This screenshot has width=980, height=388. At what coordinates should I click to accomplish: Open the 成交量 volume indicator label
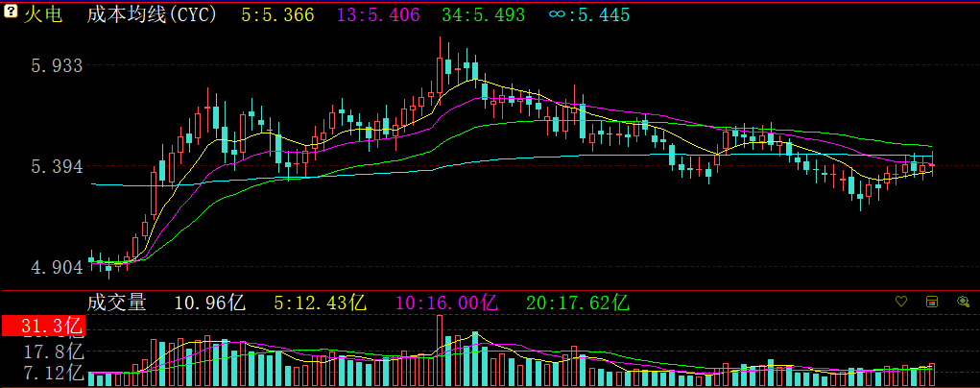click(x=117, y=303)
